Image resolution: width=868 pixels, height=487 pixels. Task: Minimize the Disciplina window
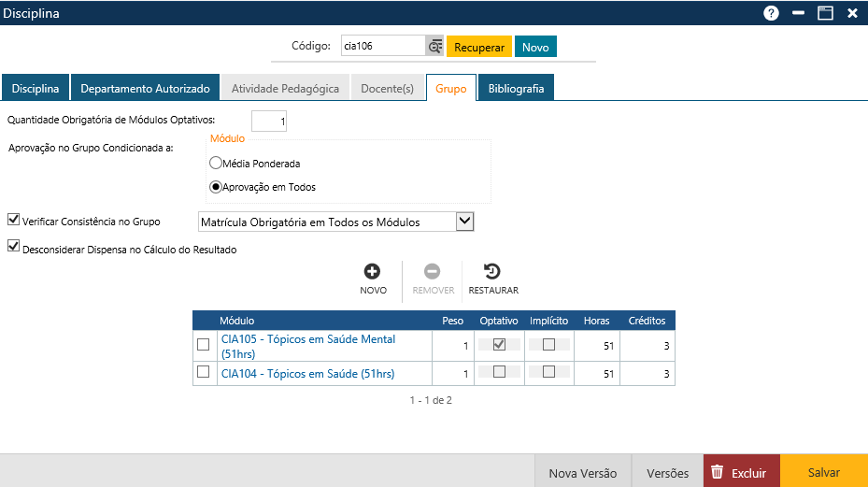pos(798,13)
